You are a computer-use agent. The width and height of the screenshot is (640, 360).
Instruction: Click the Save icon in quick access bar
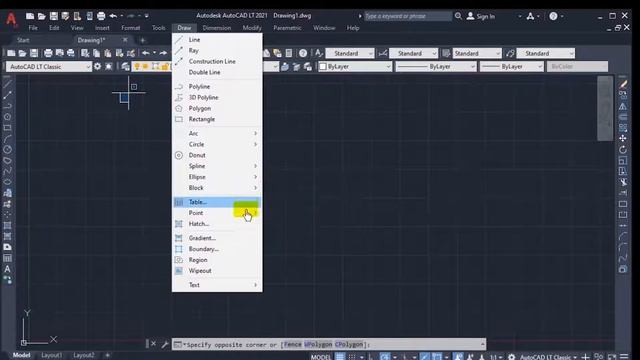pos(53,16)
